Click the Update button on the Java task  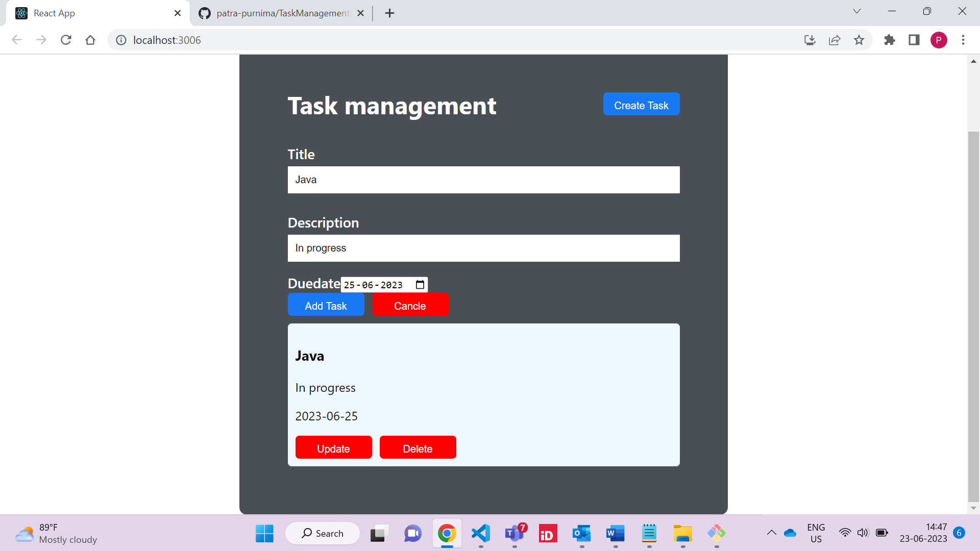tap(333, 447)
